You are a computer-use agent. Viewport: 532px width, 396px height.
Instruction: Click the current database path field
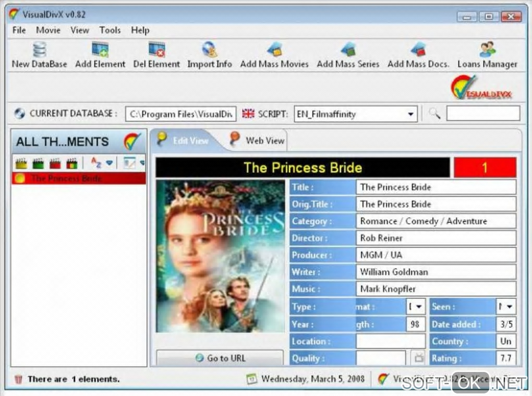click(181, 114)
